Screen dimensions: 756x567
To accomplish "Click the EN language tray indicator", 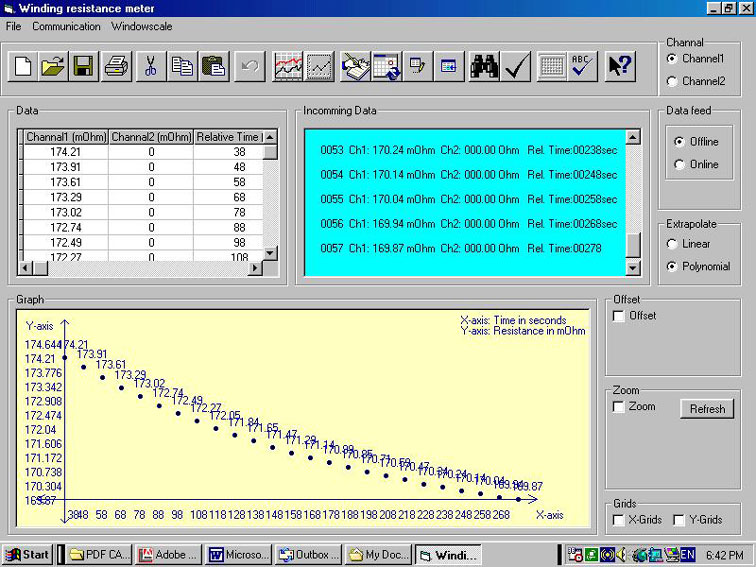I will tap(688, 554).
